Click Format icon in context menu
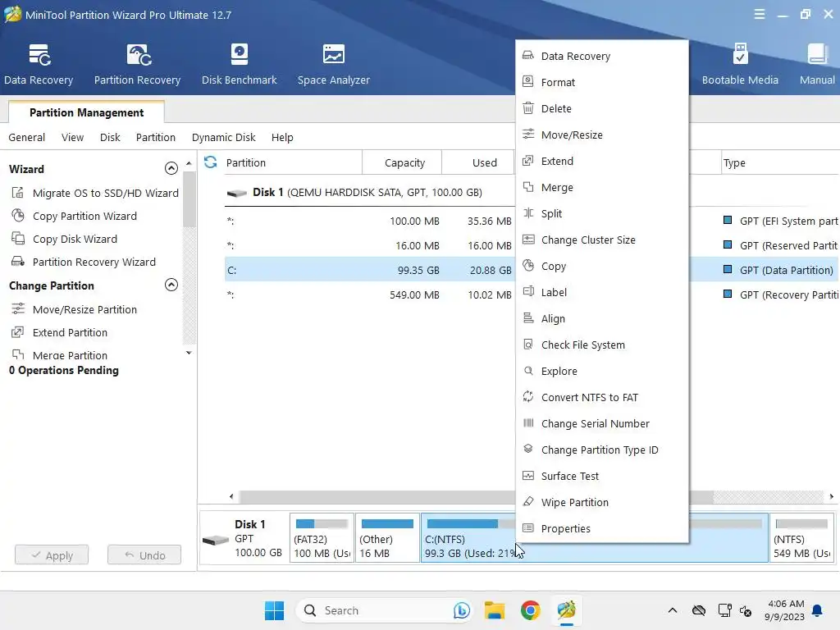Viewport: 840px width, 630px height. point(528,81)
